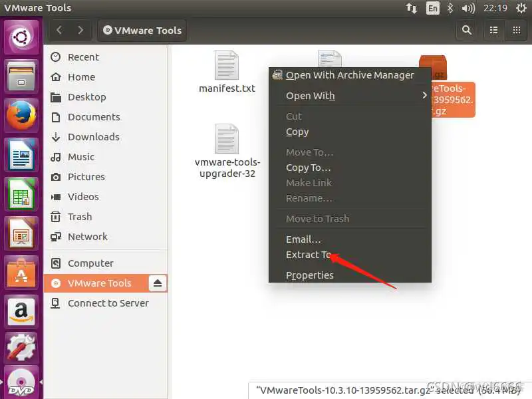Toggle Bluetooth from the top panel
Screen dimensions: 532x399
click(x=452, y=8)
